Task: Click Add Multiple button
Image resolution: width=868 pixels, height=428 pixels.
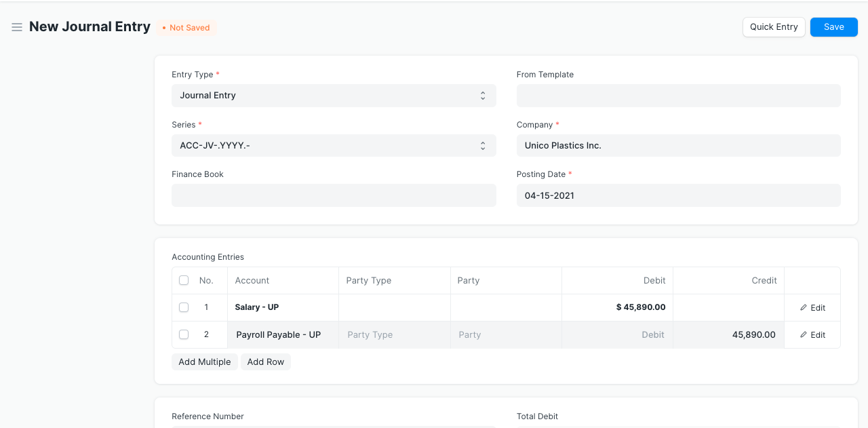Action: 204,362
